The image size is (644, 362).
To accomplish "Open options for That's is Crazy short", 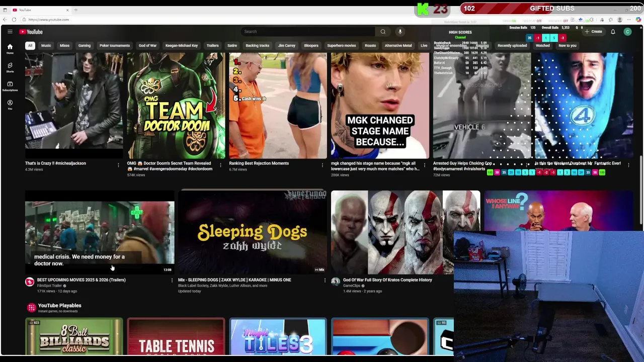I will click(119, 165).
